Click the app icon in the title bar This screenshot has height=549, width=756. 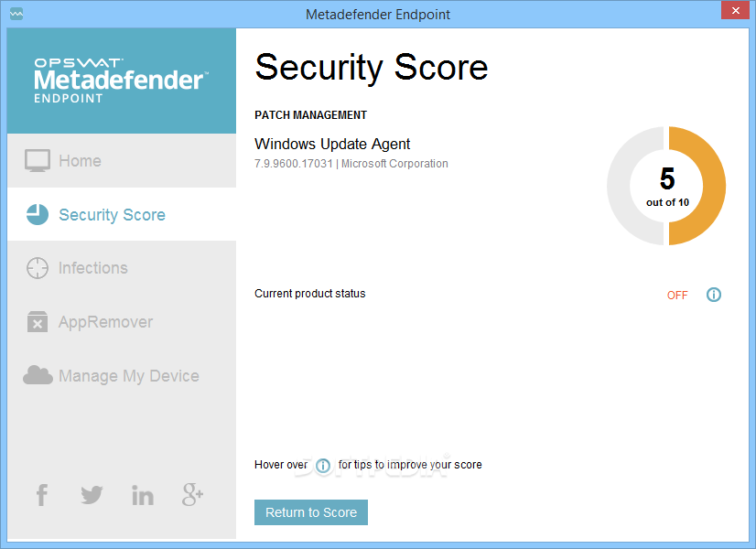pos(16,14)
